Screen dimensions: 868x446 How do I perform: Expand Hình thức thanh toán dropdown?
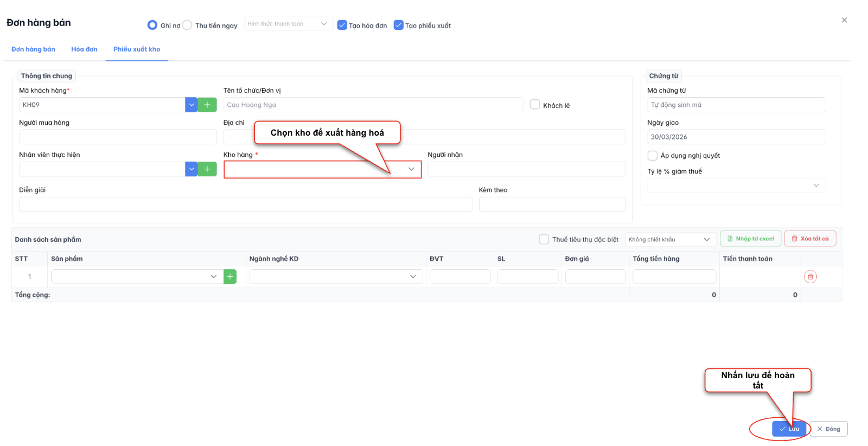[288, 24]
